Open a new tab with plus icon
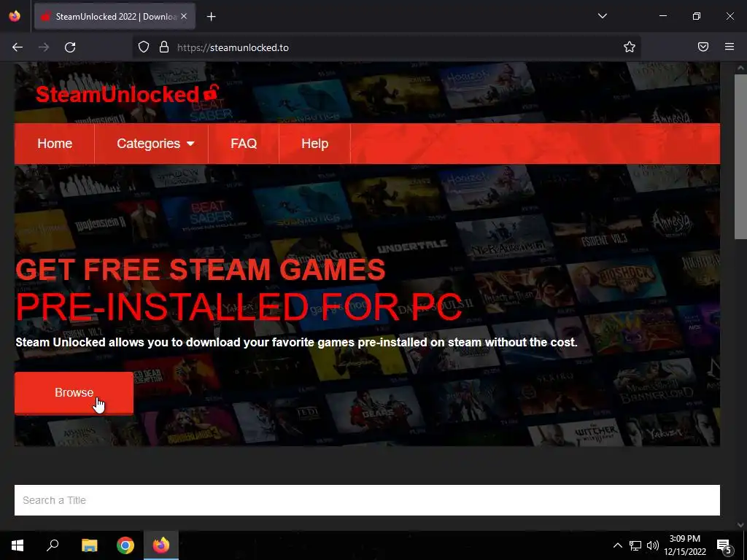Viewport: 747px width, 560px height. click(211, 17)
